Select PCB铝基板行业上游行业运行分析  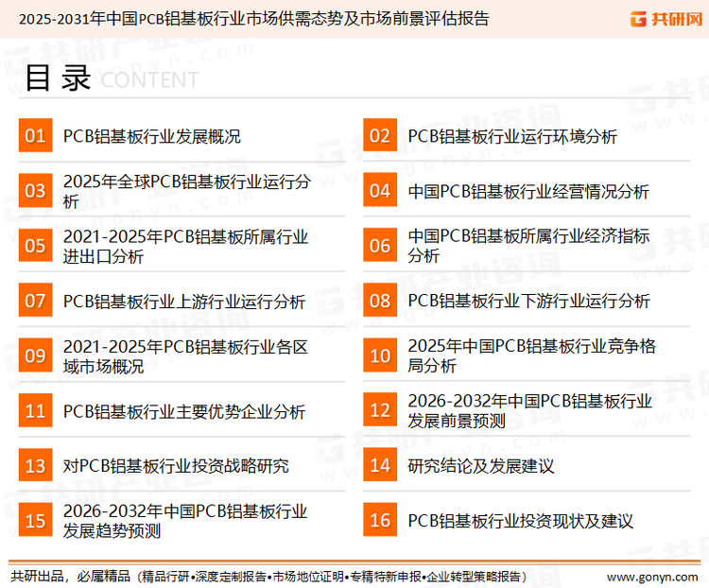184,302
